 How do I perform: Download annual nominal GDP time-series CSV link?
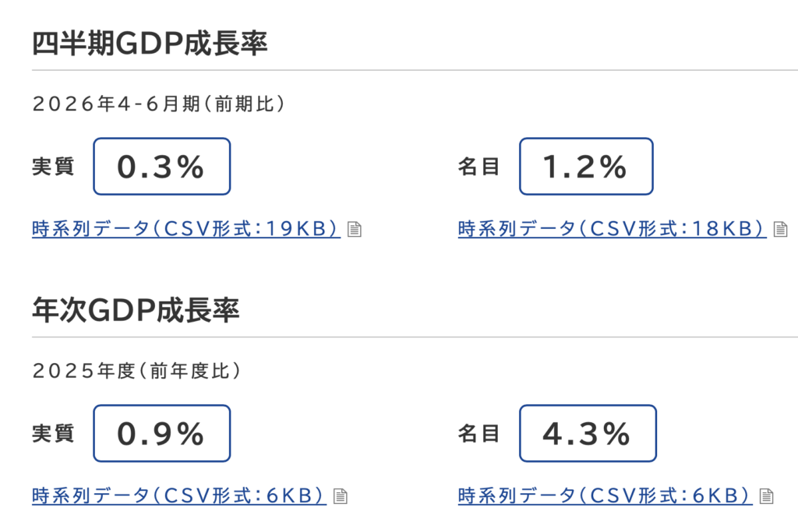click(605, 495)
